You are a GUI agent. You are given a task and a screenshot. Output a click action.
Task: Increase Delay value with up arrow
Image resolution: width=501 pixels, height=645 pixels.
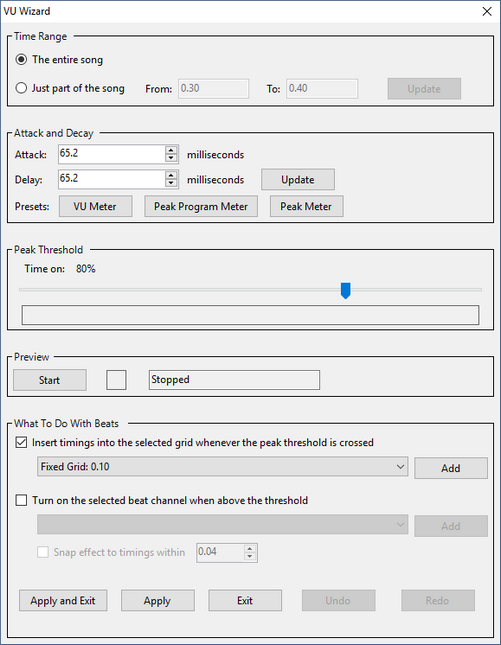coord(171,175)
